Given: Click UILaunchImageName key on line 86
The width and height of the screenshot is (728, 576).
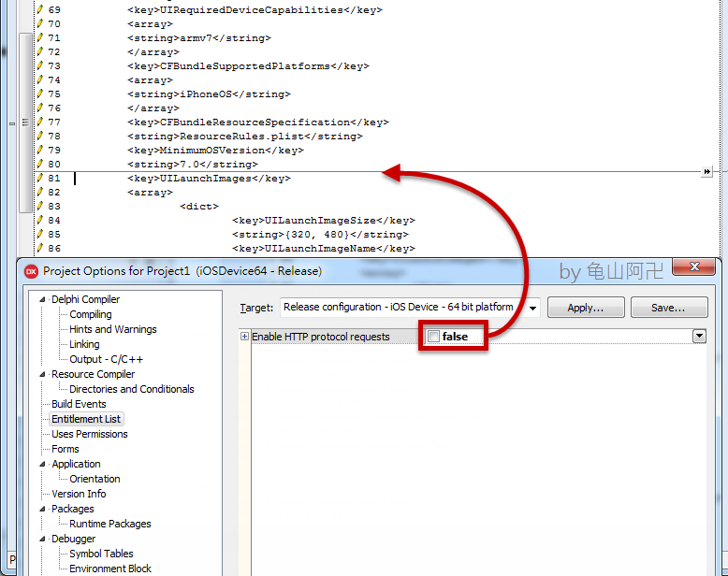Looking at the screenshot, I should (324, 249).
